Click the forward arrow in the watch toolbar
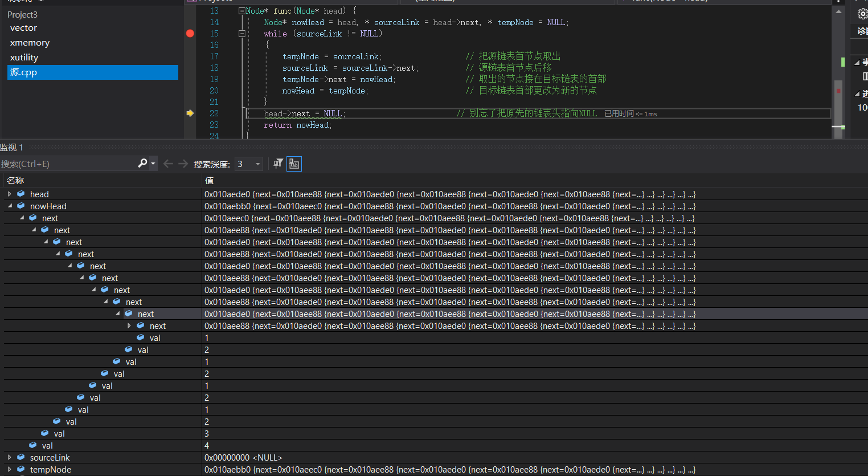 coord(183,164)
